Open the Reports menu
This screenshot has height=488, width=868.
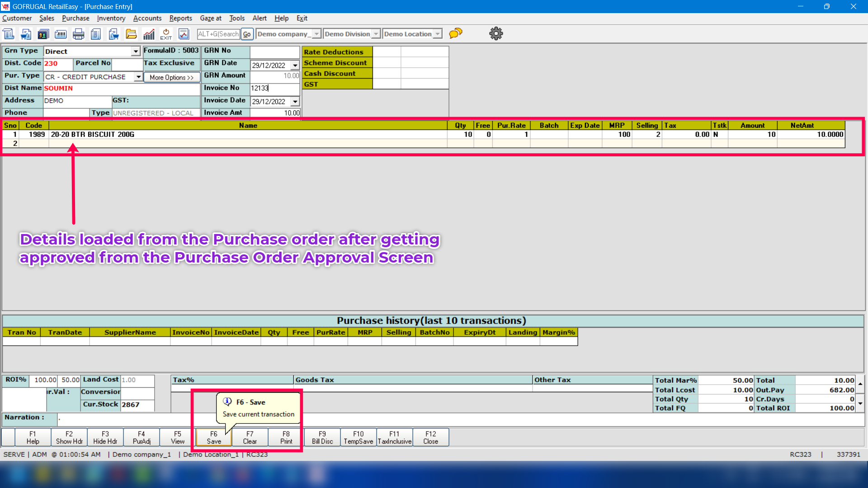pos(180,18)
